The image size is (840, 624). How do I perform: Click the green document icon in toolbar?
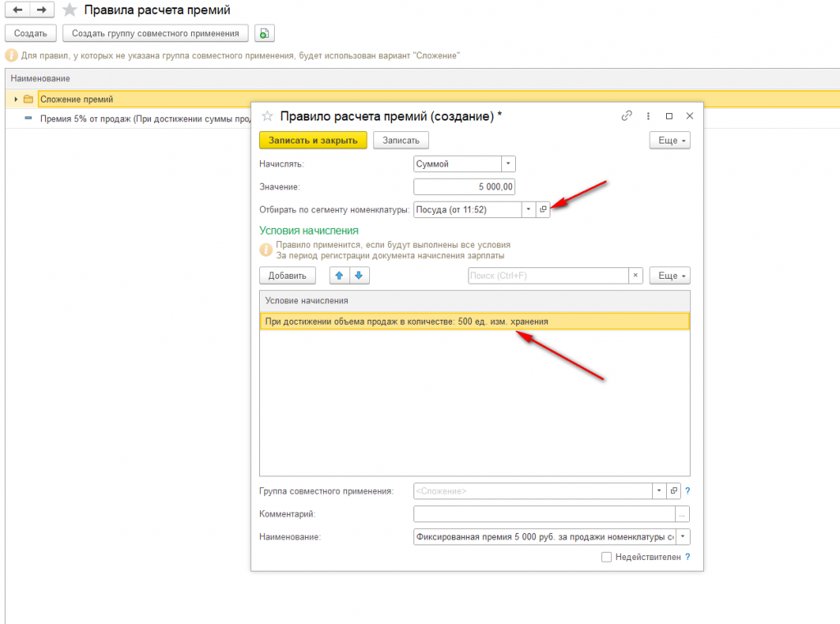click(264, 33)
